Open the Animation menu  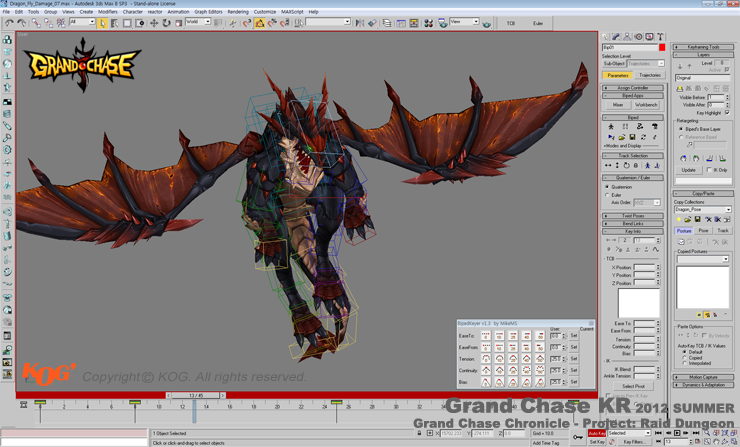pos(178,12)
